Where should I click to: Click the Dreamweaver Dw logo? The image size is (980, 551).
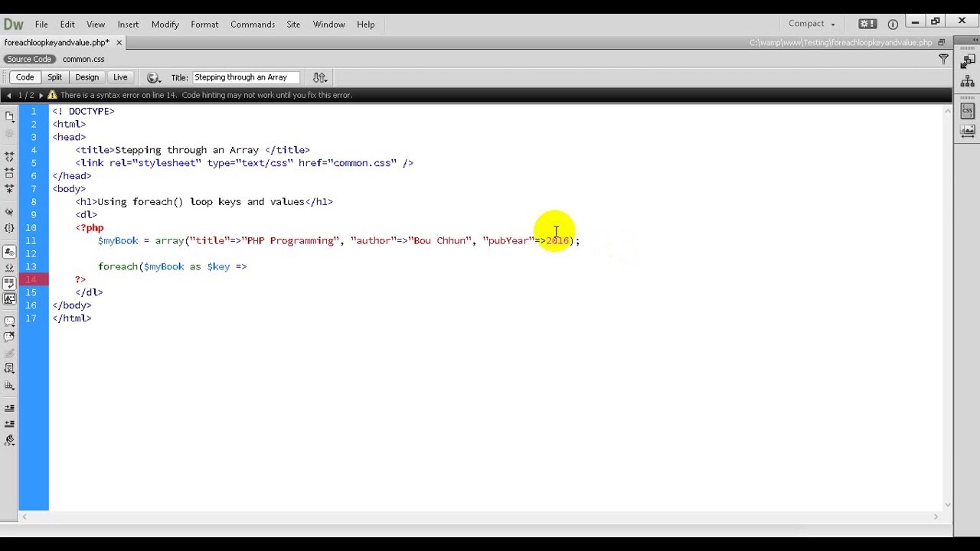pos(14,24)
